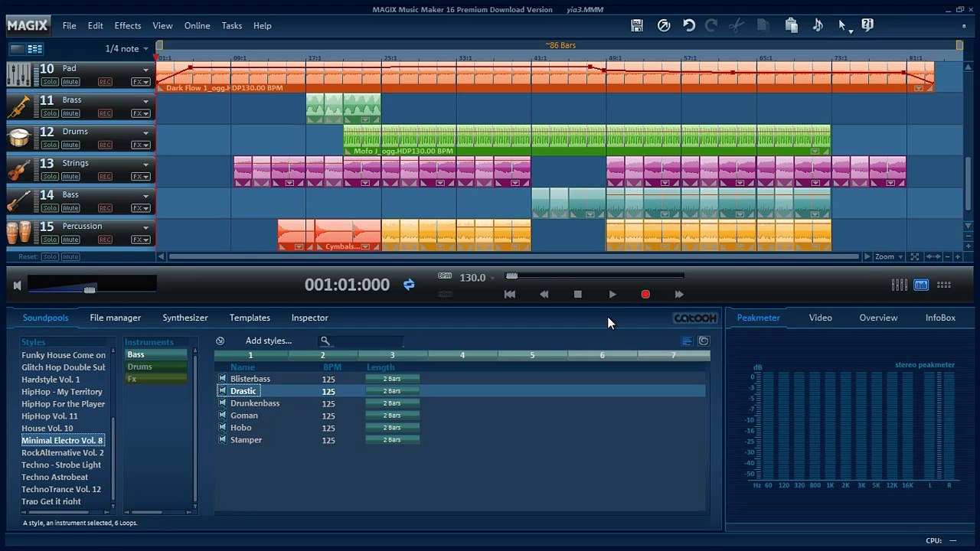Click the search magnifier in soundpool
Image resolution: width=980 pixels, height=551 pixels.
[325, 341]
